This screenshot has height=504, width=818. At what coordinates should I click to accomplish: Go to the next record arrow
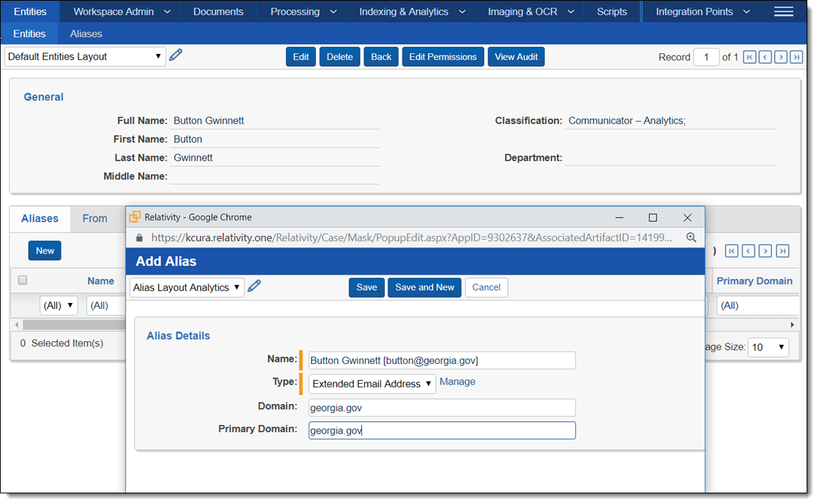(x=780, y=57)
